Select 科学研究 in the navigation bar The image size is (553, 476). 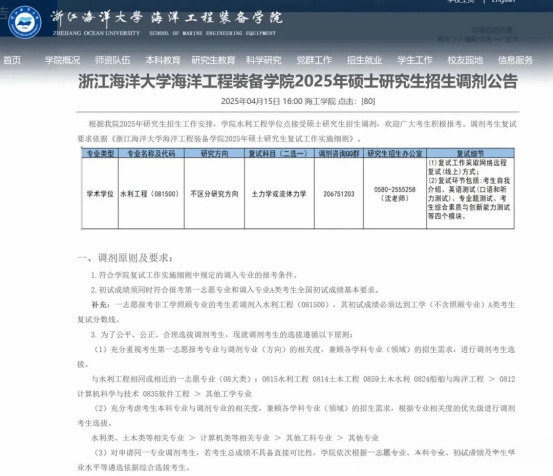point(263,60)
